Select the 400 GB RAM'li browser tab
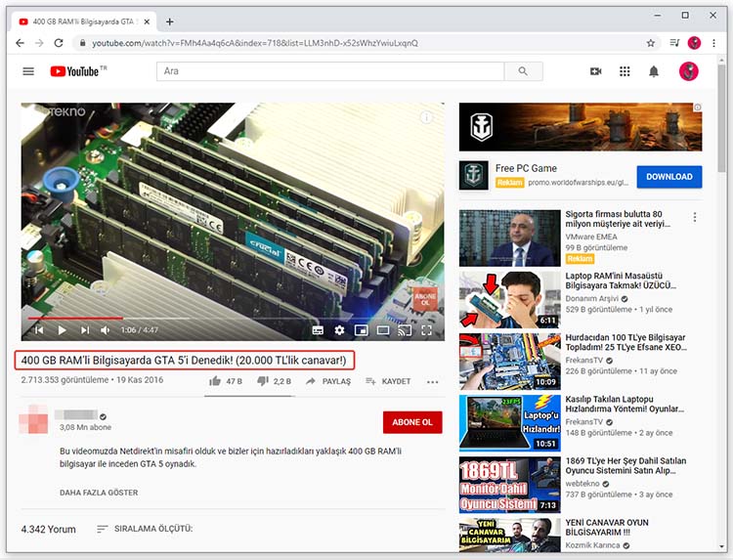Image resolution: width=733 pixels, height=560 pixels. [83, 22]
